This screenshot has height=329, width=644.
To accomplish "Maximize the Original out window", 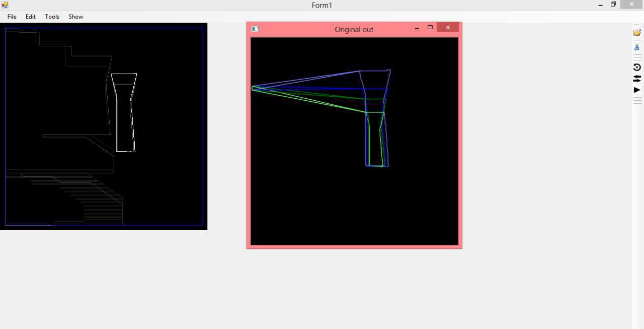I will point(430,28).
